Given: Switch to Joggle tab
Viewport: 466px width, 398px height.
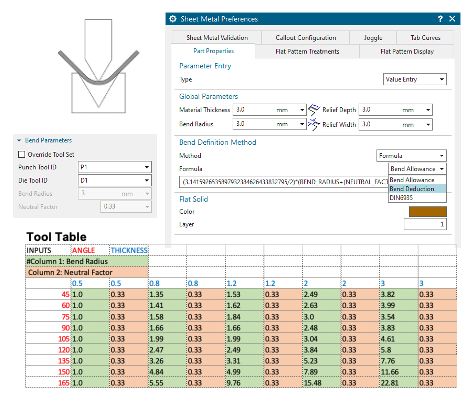Looking at the screenshot, I should pos(373,38).
